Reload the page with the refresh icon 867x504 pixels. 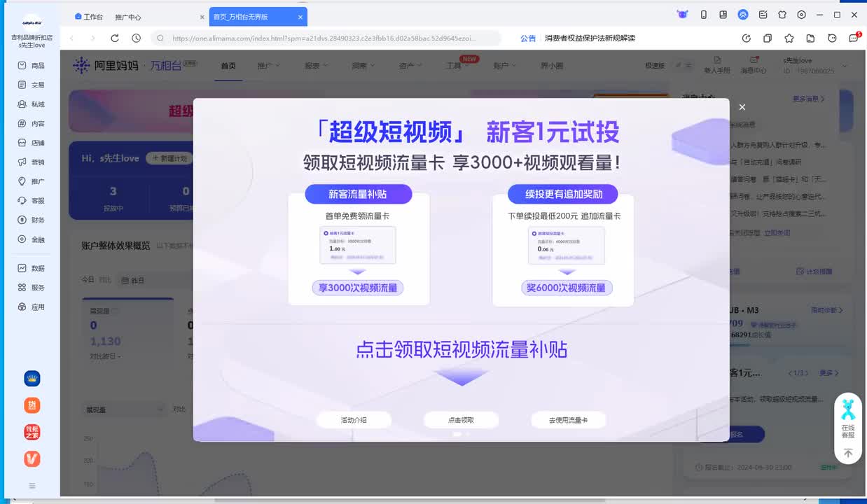pyautogui.click(x=115, y=38)
